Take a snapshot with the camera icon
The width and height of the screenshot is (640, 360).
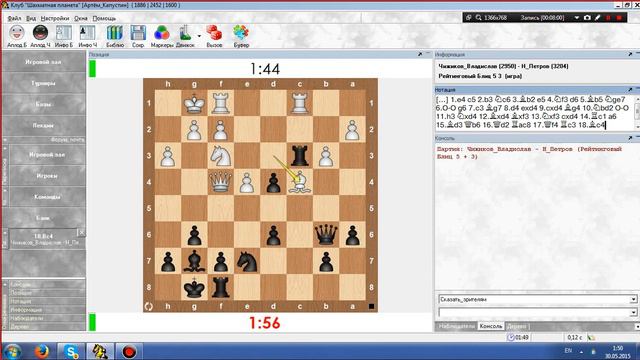pyautogui.click(x=587, y=18)
